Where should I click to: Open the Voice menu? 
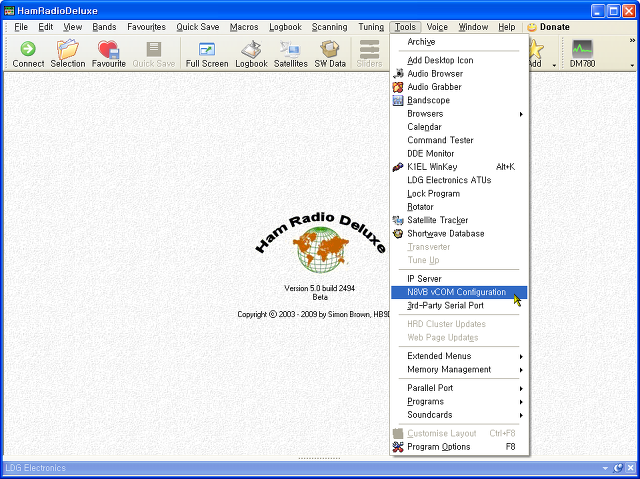[x=437, y=27]
